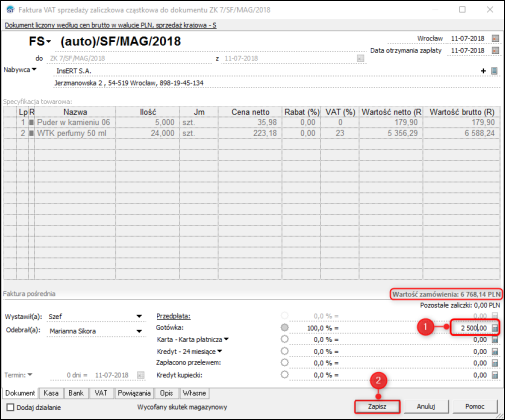Open calendar icon next to Wrocław date
The image size is (505, 420).
coord(496,38)
